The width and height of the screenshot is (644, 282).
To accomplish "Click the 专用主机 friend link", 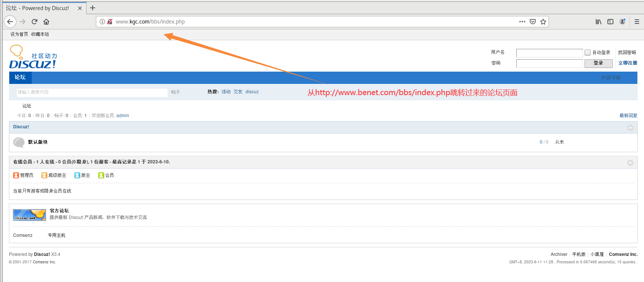I will tap(56, 235).
